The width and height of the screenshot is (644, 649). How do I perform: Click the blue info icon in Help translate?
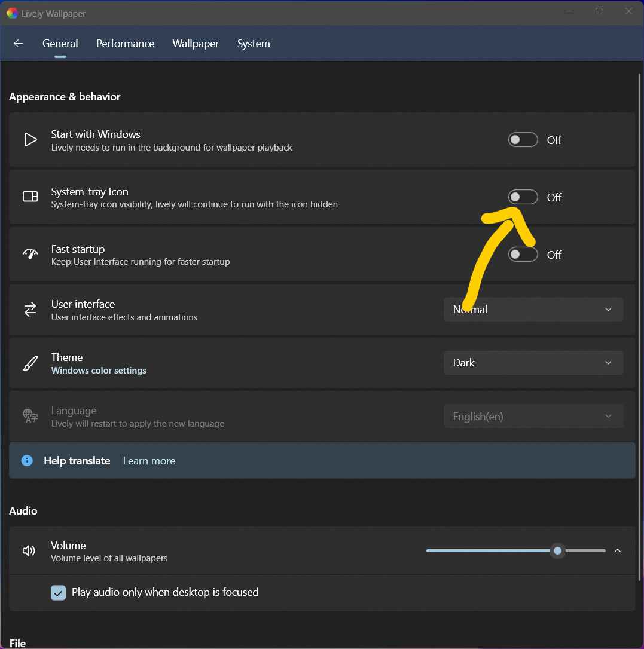click(27, 460)
